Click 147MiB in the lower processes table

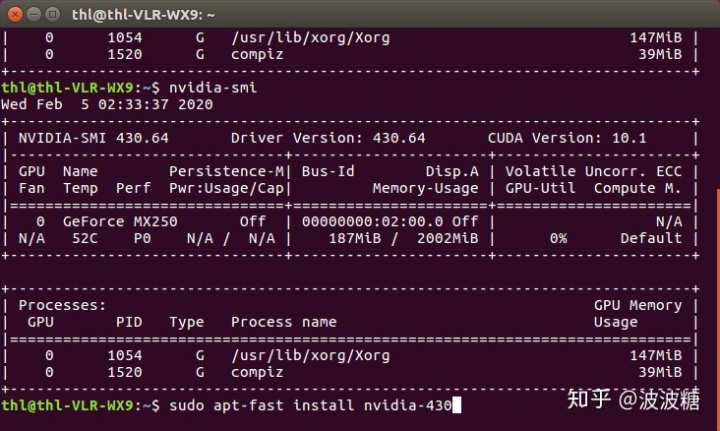(656, 356)
